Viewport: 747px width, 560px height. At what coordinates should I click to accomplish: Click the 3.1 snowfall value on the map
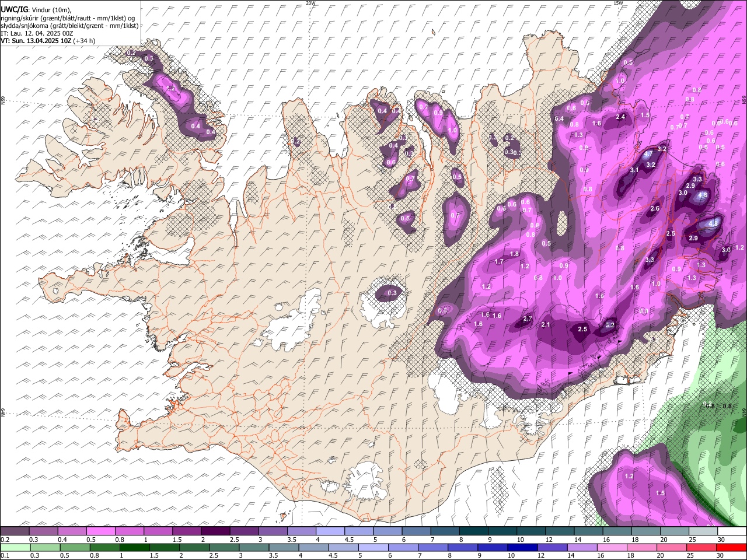tap(634, 170)
